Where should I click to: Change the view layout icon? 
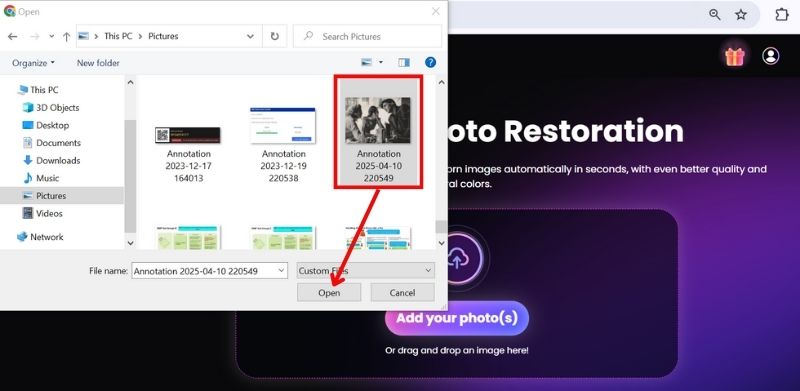(x=366, y=62)
